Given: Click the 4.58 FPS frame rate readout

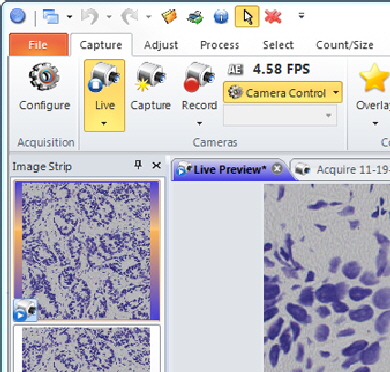Looking at the screenshot, I should [282, 69].
